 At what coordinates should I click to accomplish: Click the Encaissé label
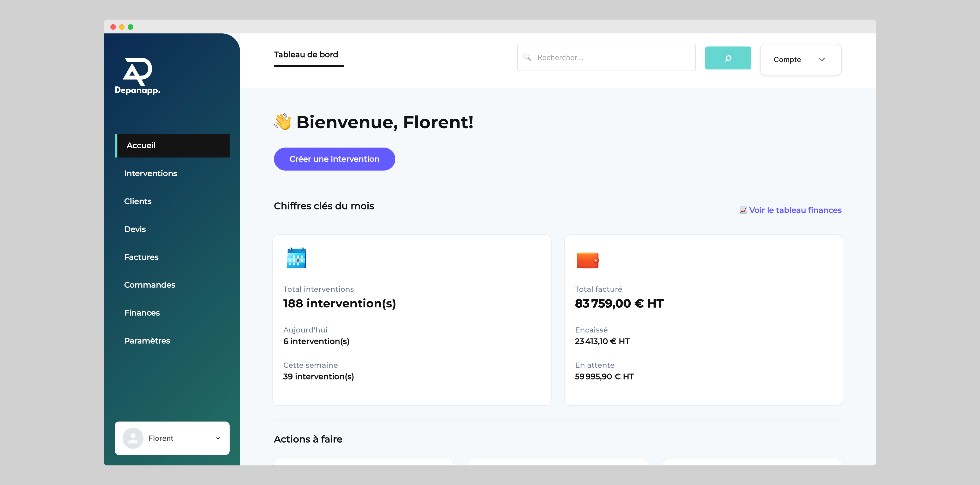[591, 330]
